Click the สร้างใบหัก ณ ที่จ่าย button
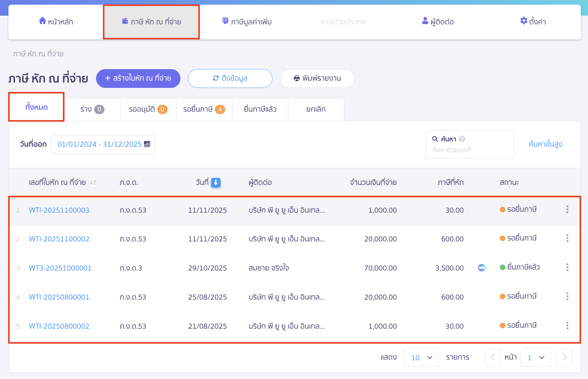588x379 pixels. 138,78
